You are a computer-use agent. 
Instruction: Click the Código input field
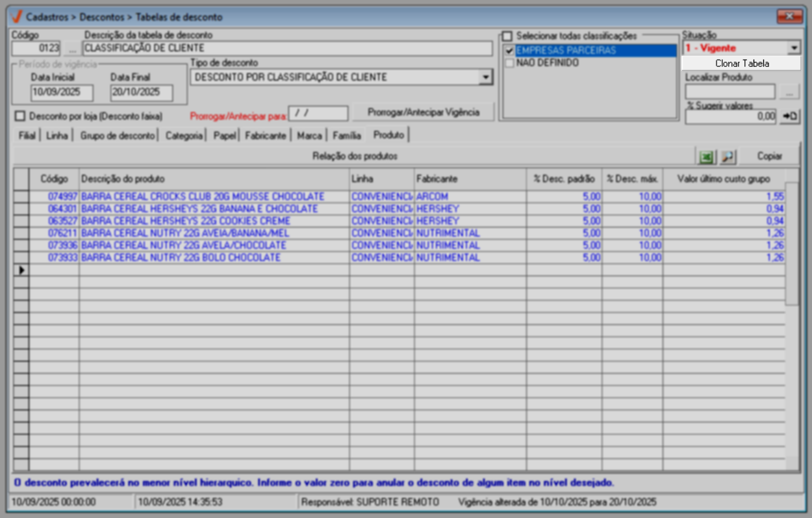[x=36, y=48]
